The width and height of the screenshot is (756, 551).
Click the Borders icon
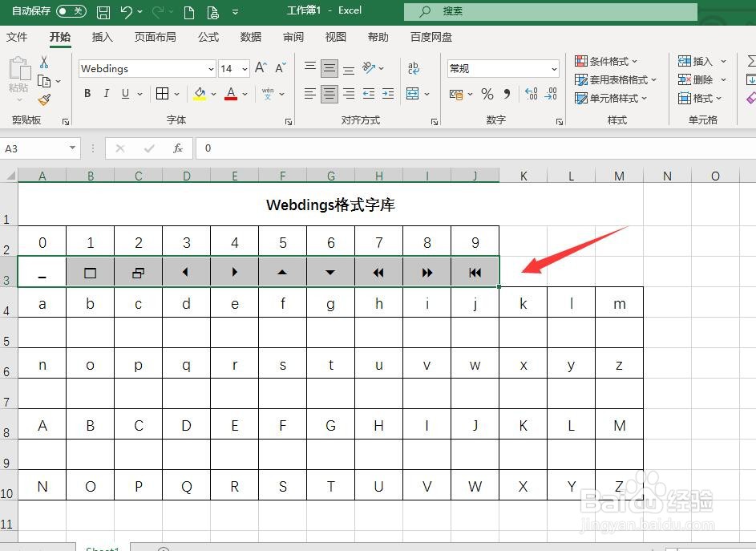tap(163, 94)
